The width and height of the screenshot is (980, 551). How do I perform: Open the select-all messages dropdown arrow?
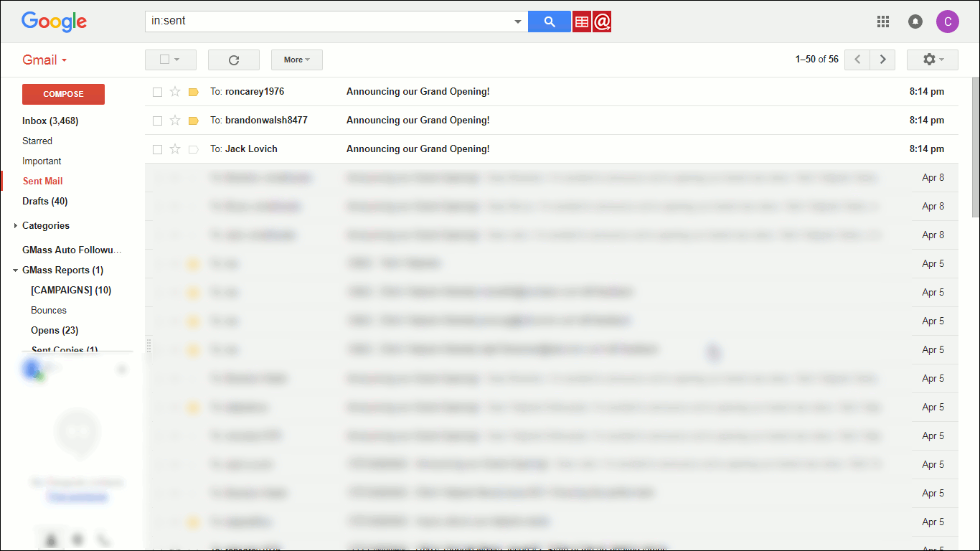pyautogui.click(x=181, y=60)
